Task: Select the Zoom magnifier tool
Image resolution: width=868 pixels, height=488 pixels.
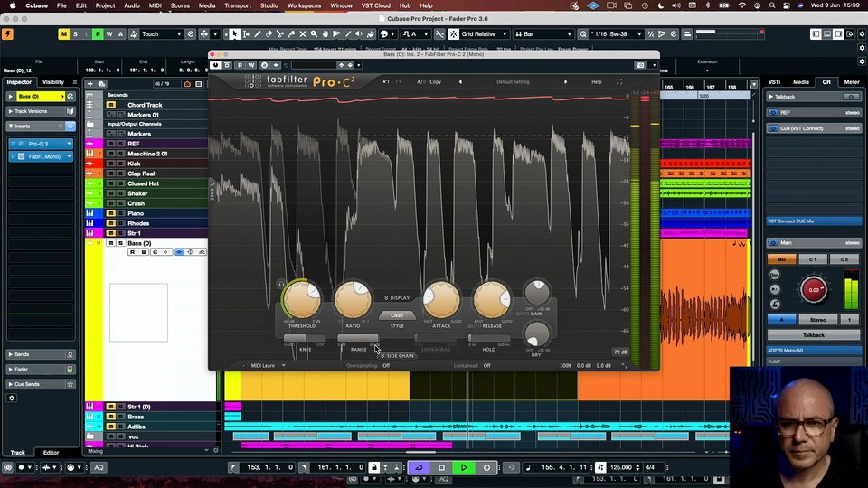Action: 314,34
